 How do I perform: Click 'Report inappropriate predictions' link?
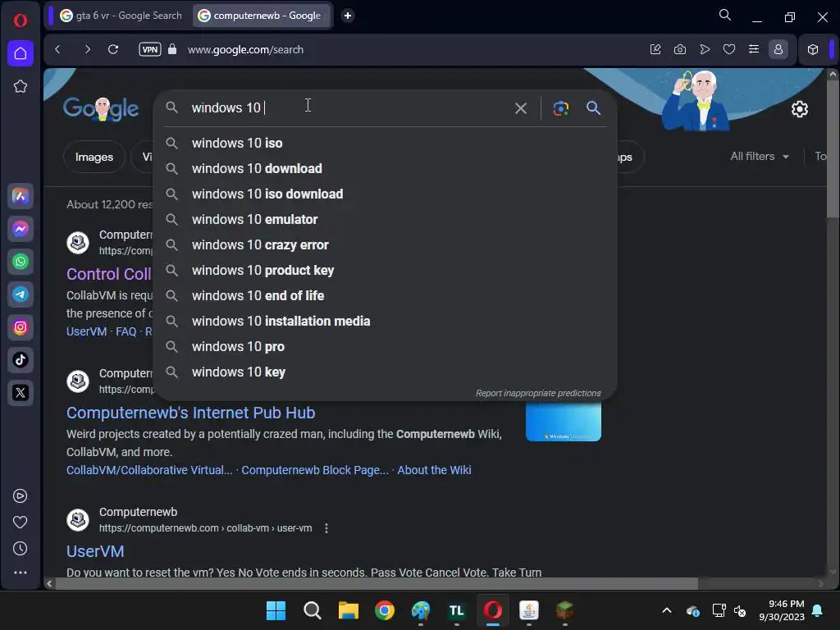[x=538, y=393]
